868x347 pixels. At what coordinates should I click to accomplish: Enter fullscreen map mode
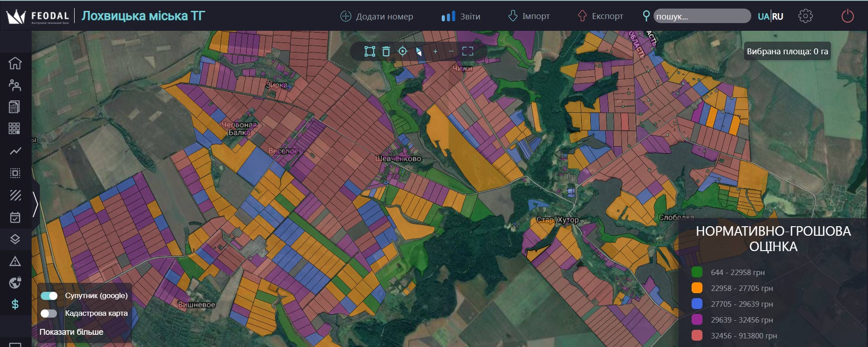tap(468, 52)
